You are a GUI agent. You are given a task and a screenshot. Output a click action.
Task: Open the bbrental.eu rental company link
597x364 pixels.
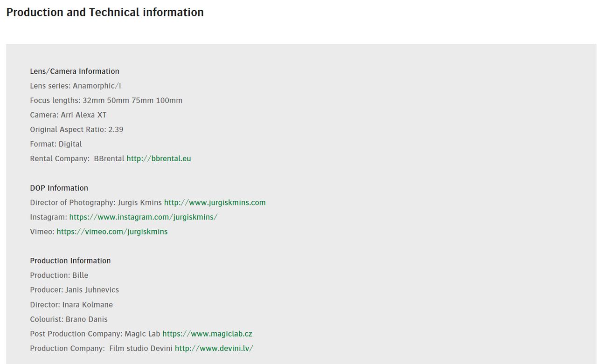[159, 158]
